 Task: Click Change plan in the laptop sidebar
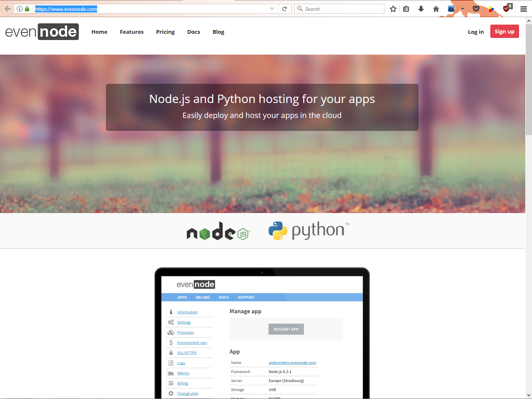coord(188,394)
